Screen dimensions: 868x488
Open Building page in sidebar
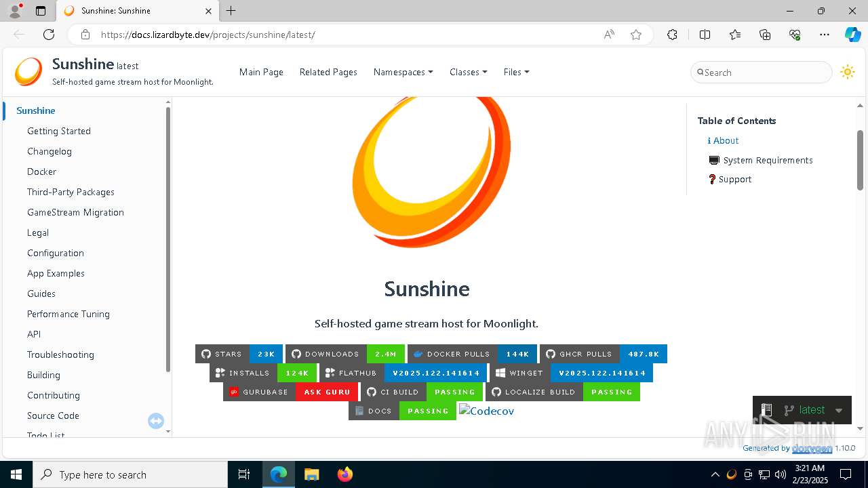coord(43,375)
